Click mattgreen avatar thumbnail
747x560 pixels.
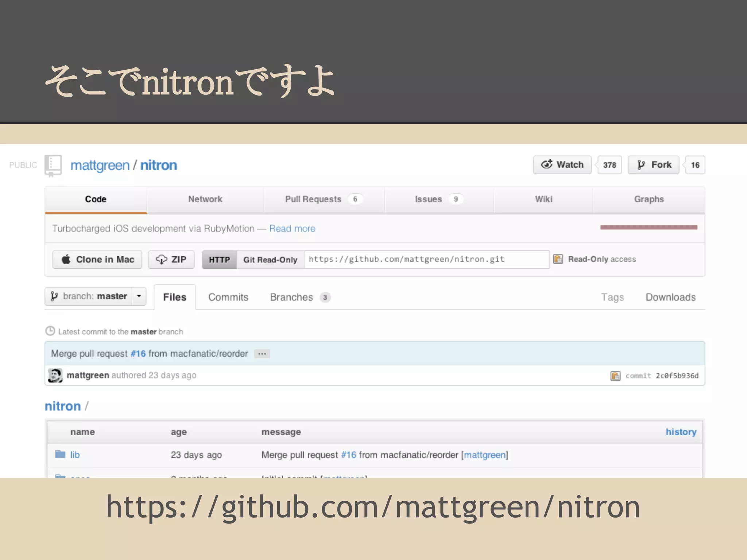coord(55,376)
